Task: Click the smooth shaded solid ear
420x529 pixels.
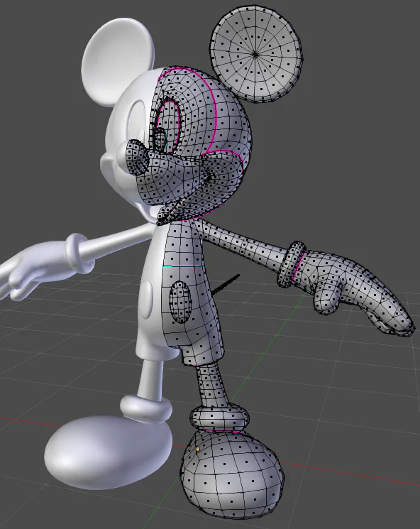Action: 118,61
